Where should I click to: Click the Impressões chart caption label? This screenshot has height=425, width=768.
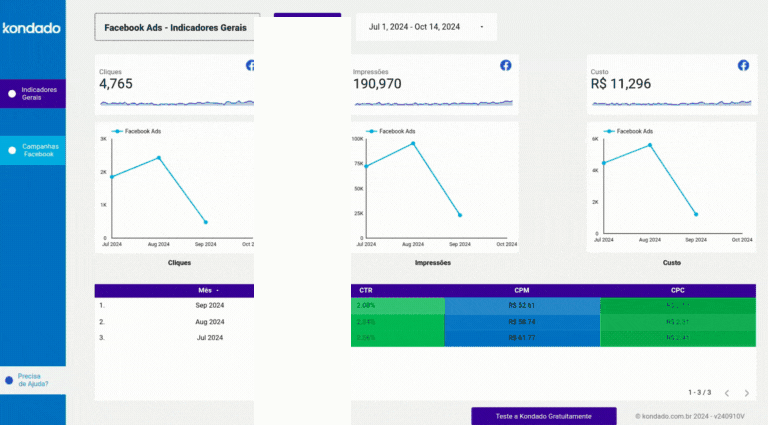click(x=433, y=263)
